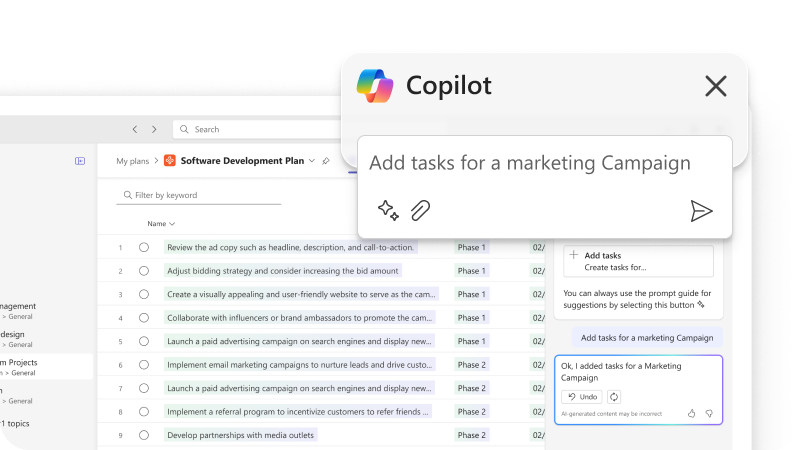Give thumbs up to Copilot response
This screenshot has width=800, height=450.
[691, 414]
